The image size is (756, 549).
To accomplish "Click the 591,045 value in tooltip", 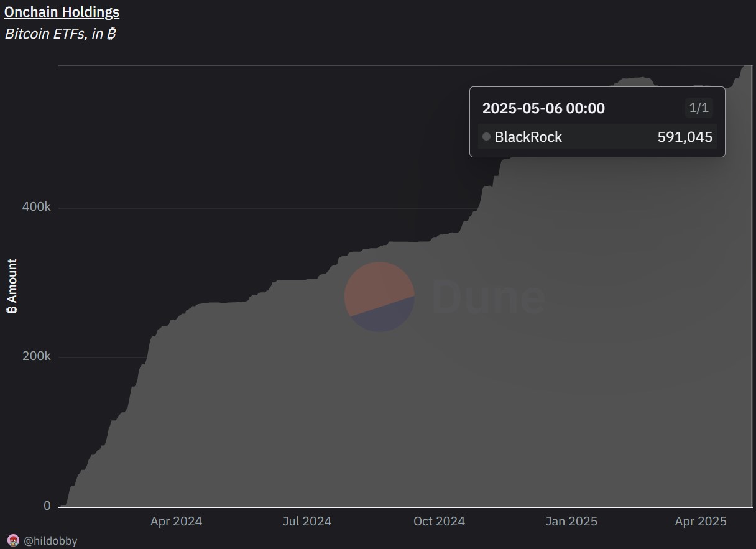I will pos(685,137).
